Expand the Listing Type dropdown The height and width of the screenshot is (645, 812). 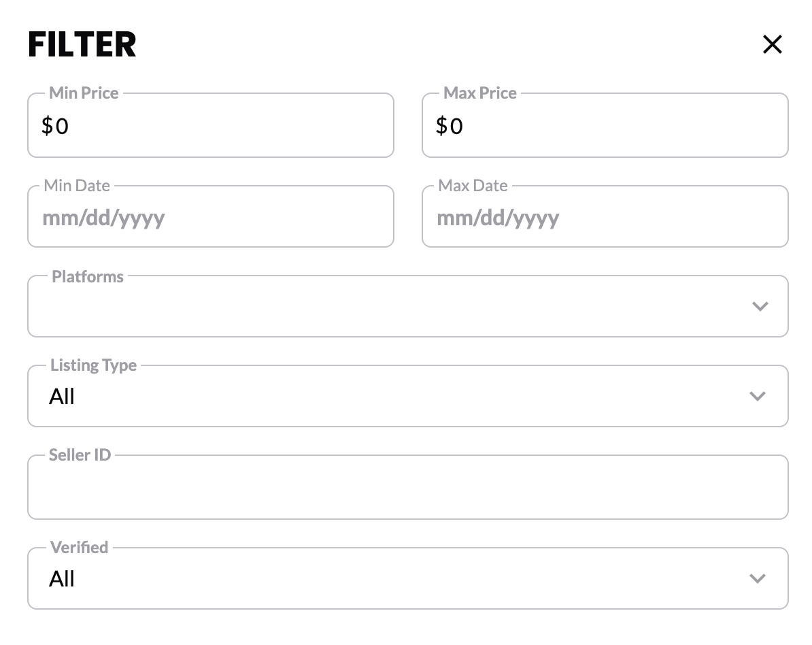pos(408,397)
